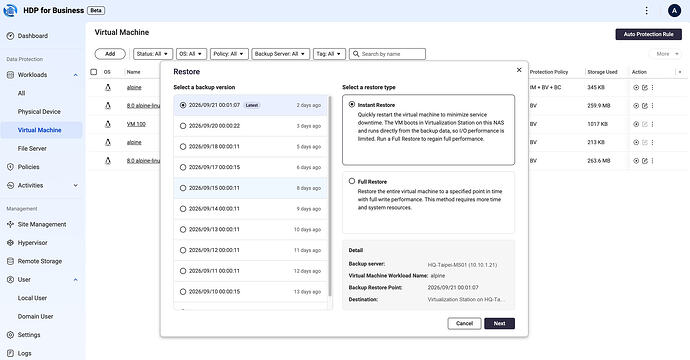This screenshot has width=690, height=360.
Task: Select Virtual Machine in sidebar
Action: (40, 130)
